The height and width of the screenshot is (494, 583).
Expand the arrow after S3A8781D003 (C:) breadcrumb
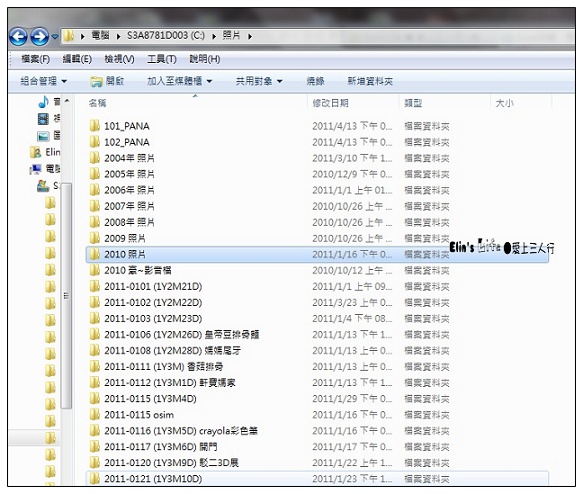click(x=214, y=36)
